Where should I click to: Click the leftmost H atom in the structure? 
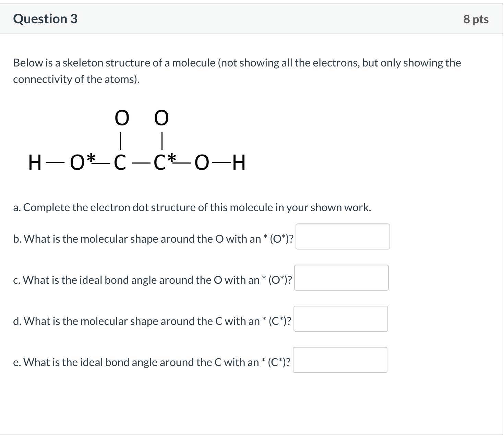35,163
